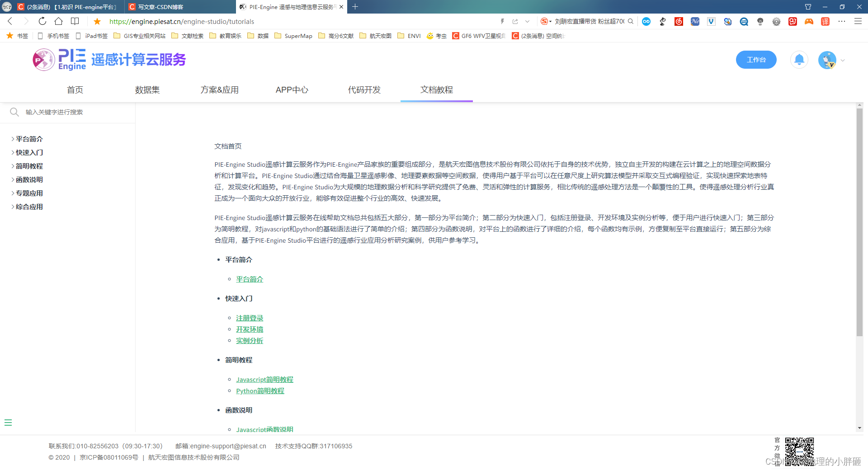The height and width of the screenshot is (470, 868).
Task: Open the blue infinity extension icon
Action: (x=646, y=21)
